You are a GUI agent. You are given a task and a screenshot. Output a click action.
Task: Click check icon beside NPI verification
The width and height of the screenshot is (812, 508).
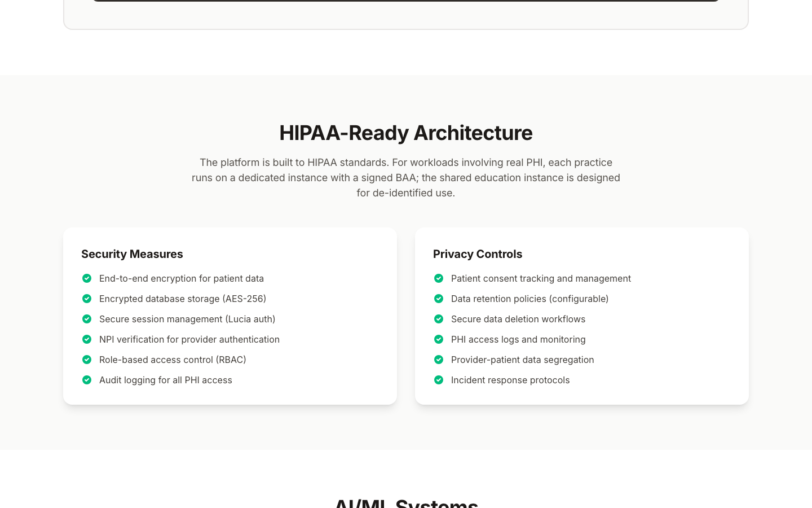point(87,339)
